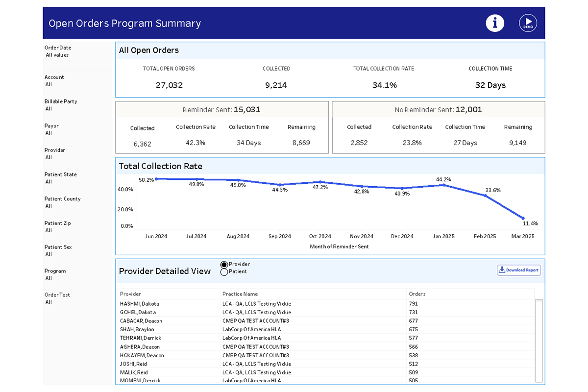Image resolution: width=588 pixels, height=392 pixels.
Task: Open the Order Date filter
Action: tap(58, 50)
